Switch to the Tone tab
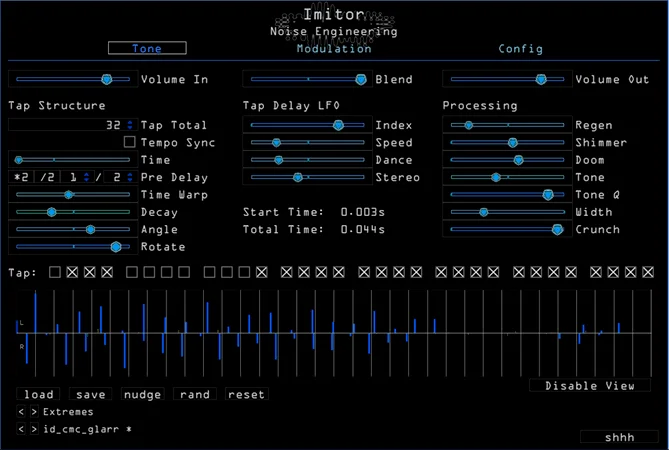 (x=147, y=48)
